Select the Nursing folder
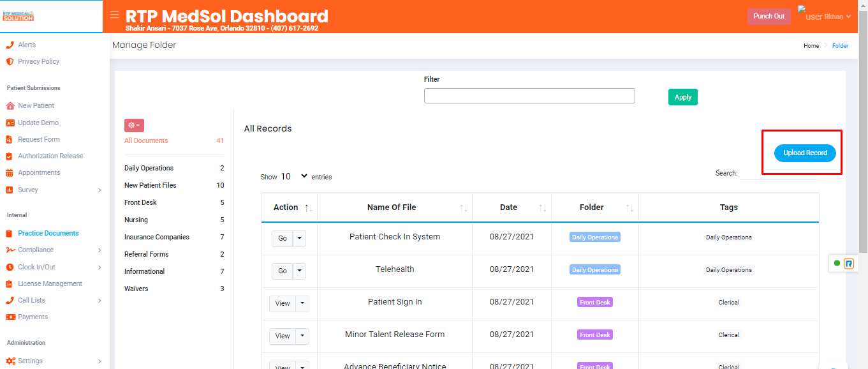Screen dimensions: 868x369 (136, 220)
